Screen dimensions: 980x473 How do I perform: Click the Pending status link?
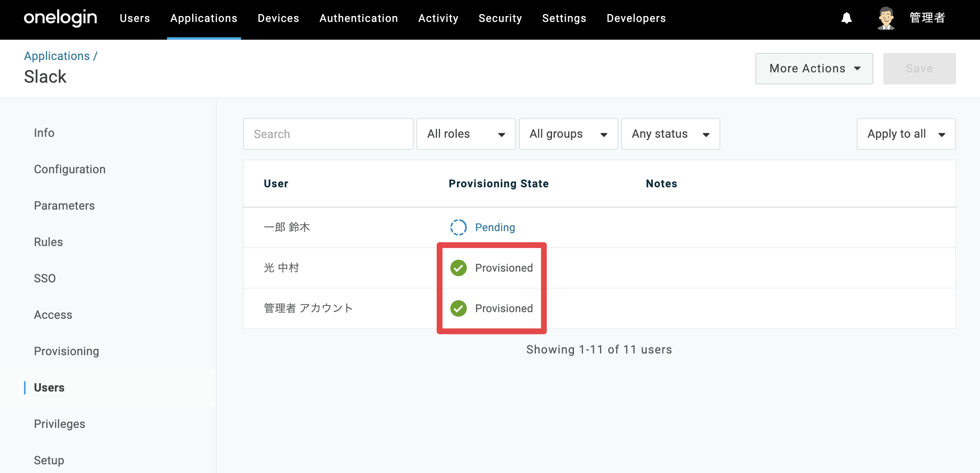[x=495, y=227]
